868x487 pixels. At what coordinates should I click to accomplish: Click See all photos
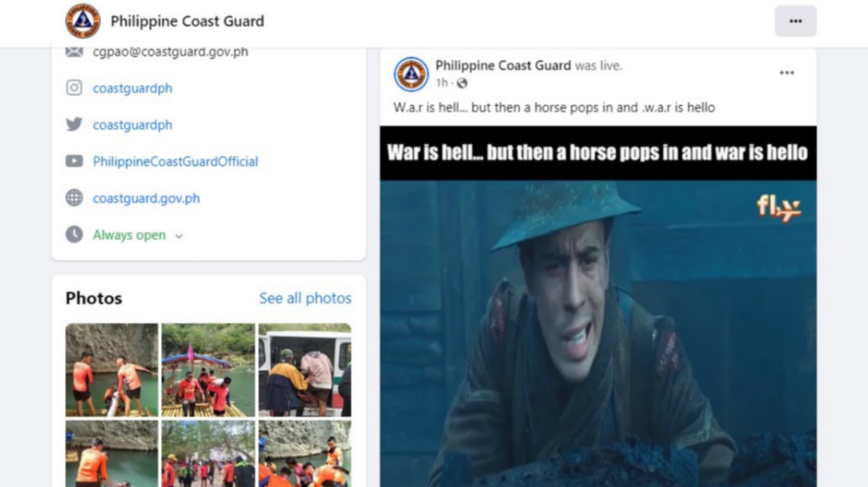click(305, 298)
